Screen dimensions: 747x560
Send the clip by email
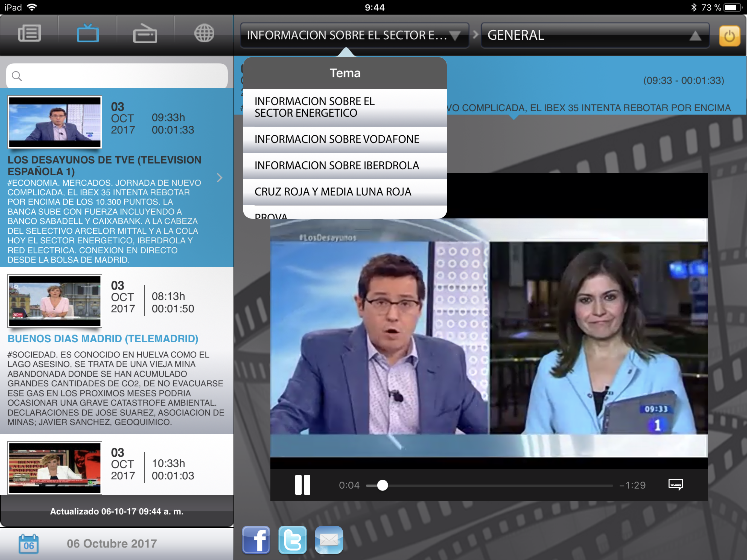click(329, 540)
